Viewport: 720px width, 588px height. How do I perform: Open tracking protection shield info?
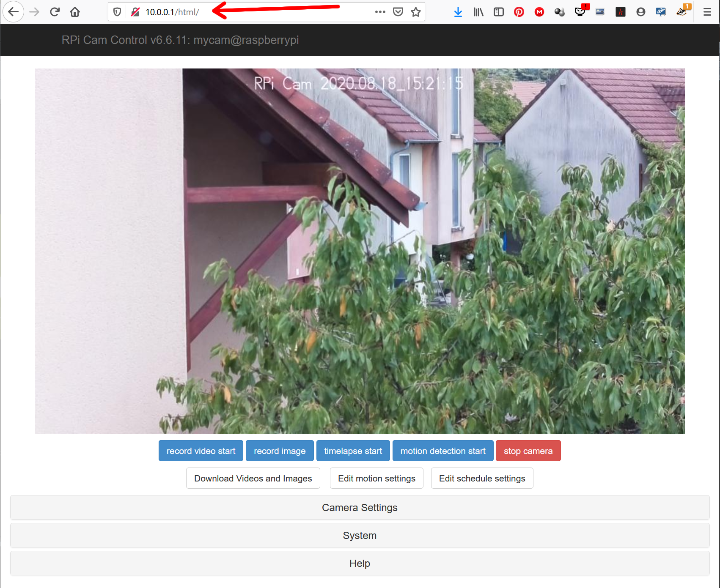pos(118,12)
